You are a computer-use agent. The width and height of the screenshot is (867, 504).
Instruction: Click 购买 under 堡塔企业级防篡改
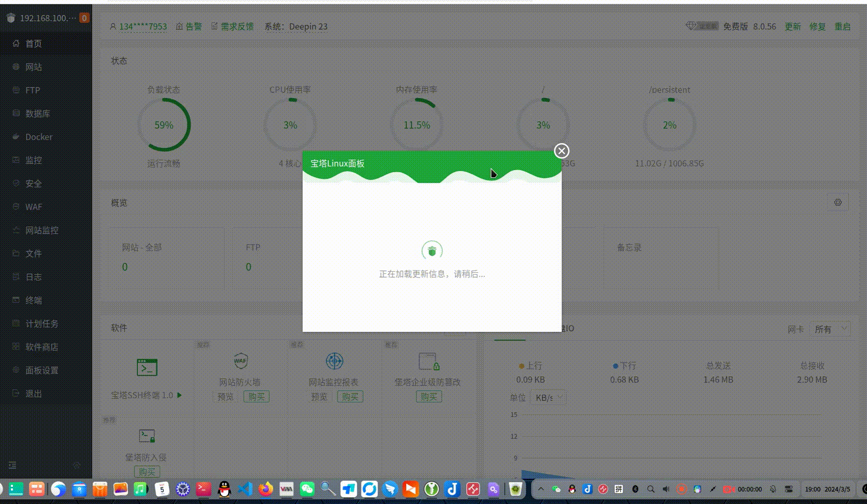(x=429, y=397)
